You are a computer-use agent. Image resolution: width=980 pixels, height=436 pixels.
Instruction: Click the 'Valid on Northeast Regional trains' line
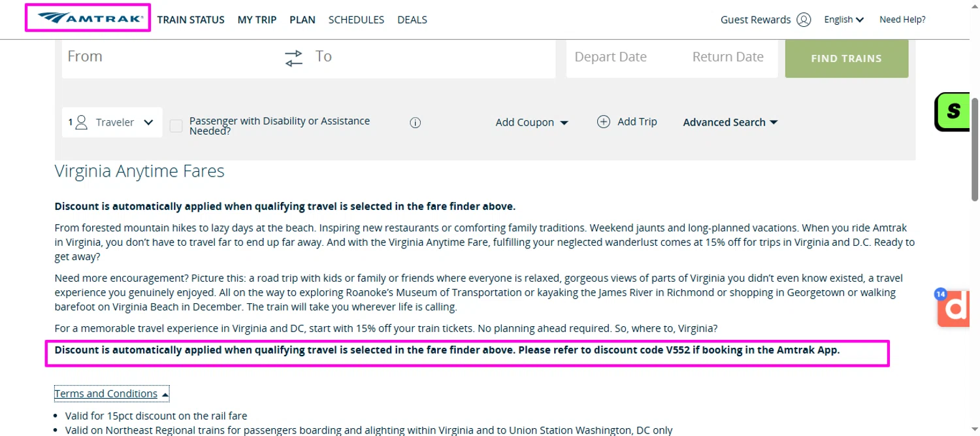point(368,430)
